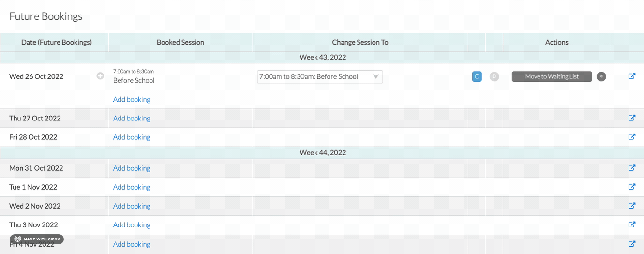Click the Made with Gifox badge
Screen dimensions: 644x254
point(37,239)
